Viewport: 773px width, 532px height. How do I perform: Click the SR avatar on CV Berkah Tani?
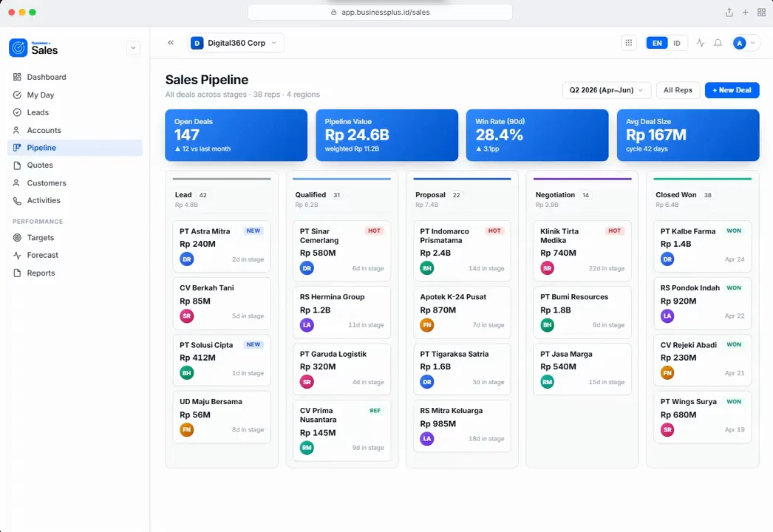point(186,316)
